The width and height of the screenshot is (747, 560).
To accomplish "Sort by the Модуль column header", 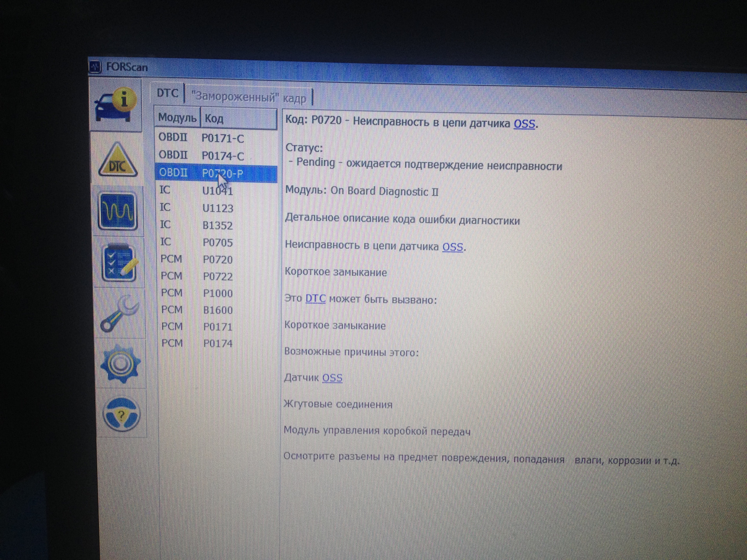I will pyautogui.click(x=177, y=117).
